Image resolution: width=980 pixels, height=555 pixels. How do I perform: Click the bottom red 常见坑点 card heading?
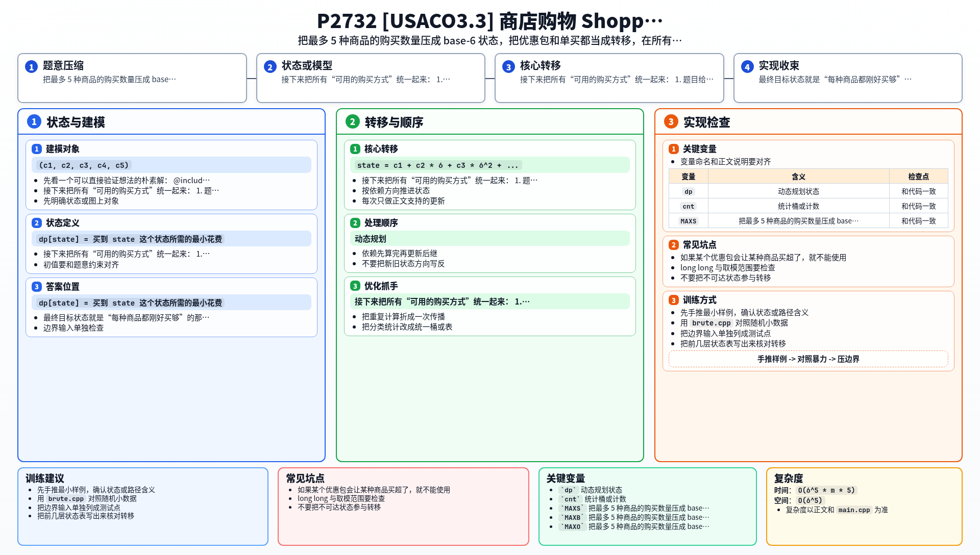tap(305, 478)
